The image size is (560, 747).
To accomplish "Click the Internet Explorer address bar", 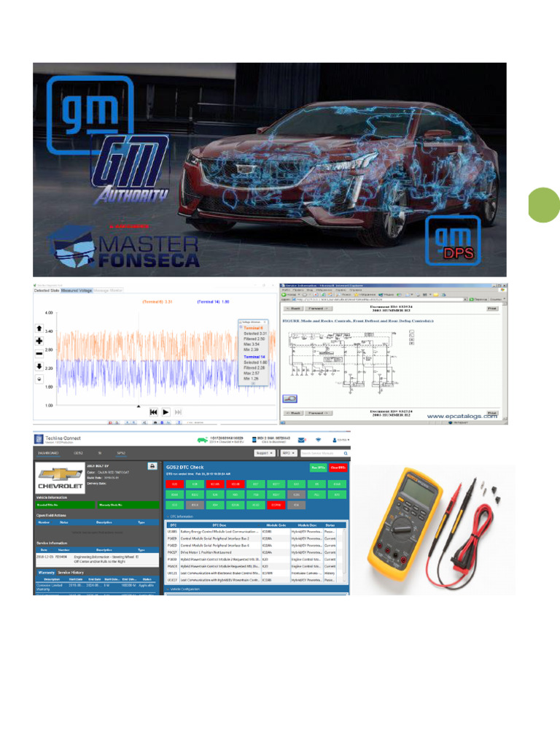I will (379, 300).
